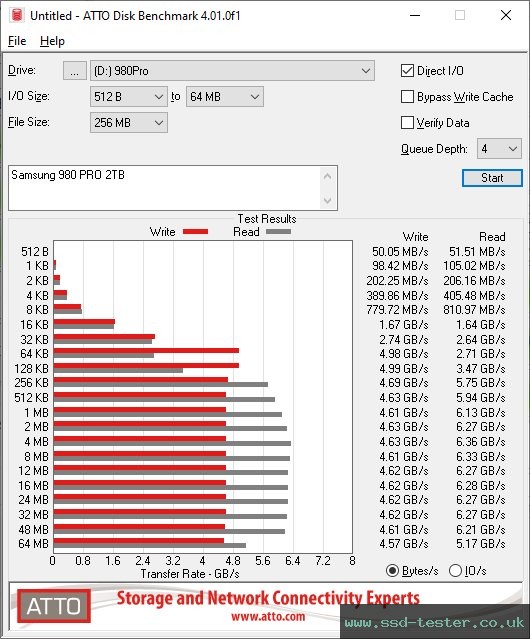Click the 512 B chart row label

pos(35,251)
